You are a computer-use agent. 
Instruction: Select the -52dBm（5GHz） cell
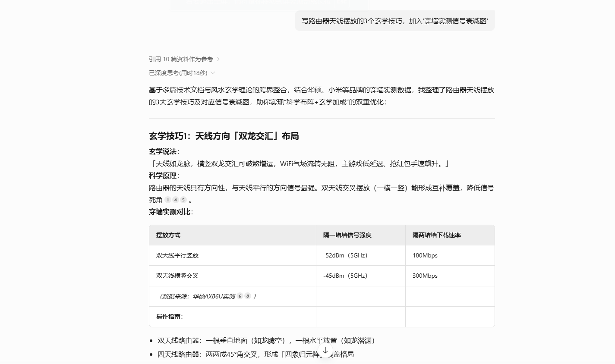361,255
